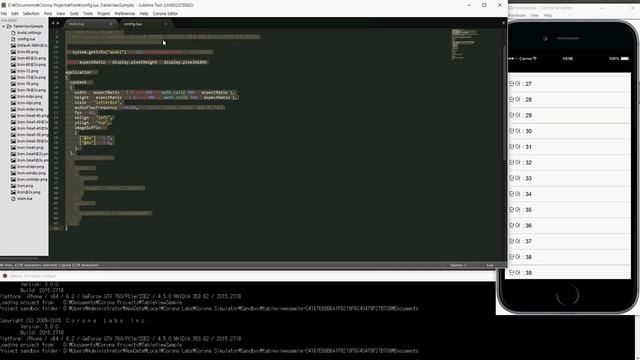The image size is (640, 360).
Task: Select Icon@2x.png in the sidebar
Action: [x=29, y=192]
